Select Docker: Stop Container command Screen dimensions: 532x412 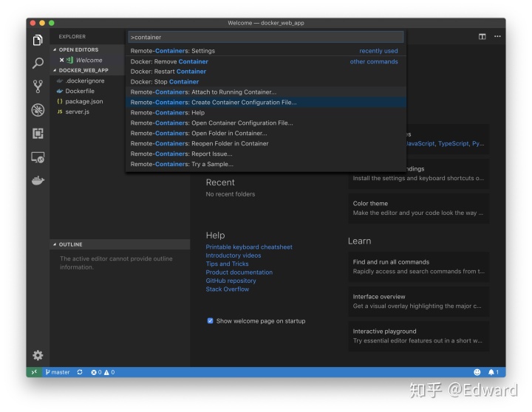pos(266,82)
